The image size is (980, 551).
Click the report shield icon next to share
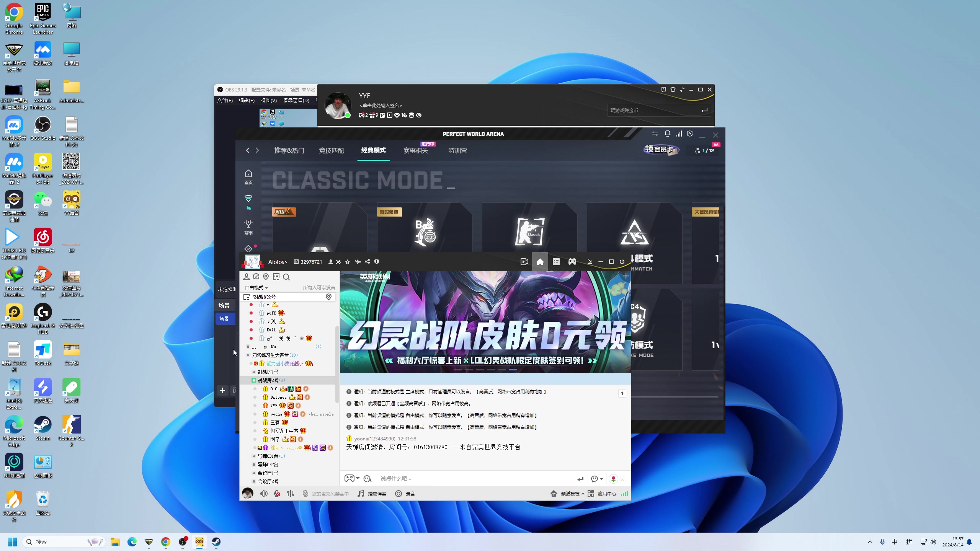pos(377,262)
